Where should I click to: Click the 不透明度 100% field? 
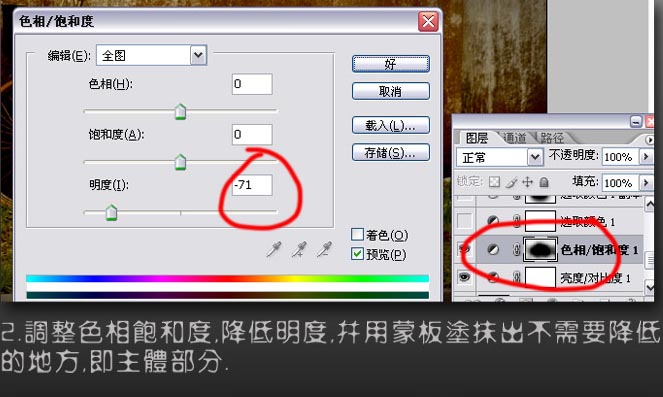point(621,157)
